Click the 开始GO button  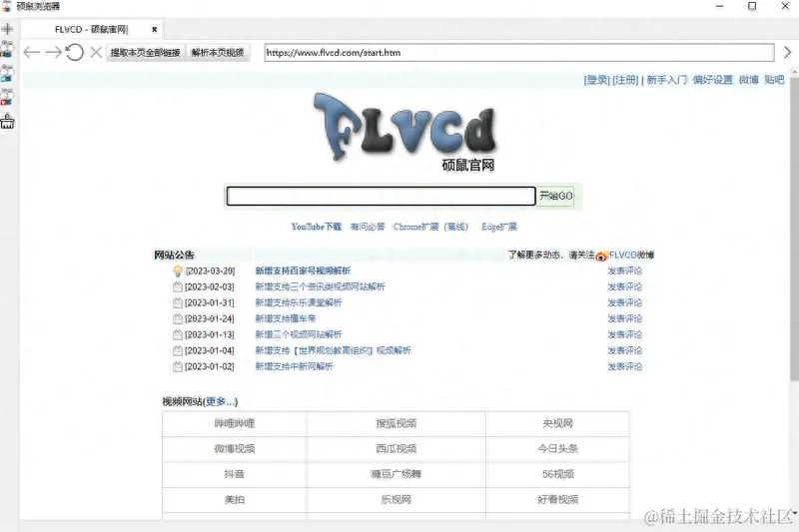pyautogui.click(x=556, y=196)
